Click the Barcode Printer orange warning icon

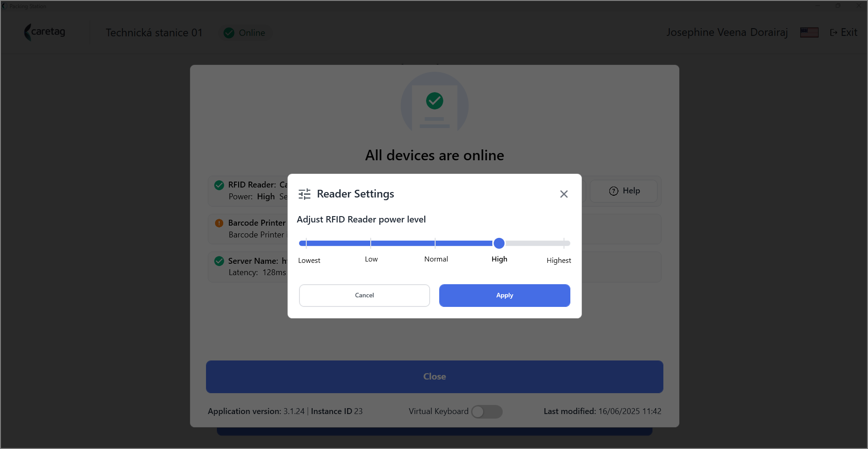click(219, 223)
